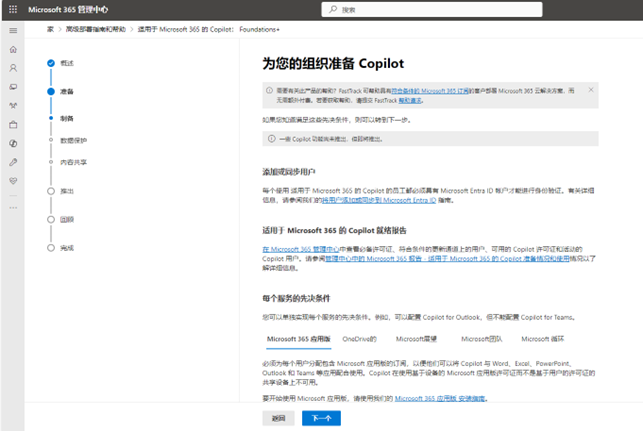
Task: Click 添加或同步用户 heading
Action: click(289, 172)
